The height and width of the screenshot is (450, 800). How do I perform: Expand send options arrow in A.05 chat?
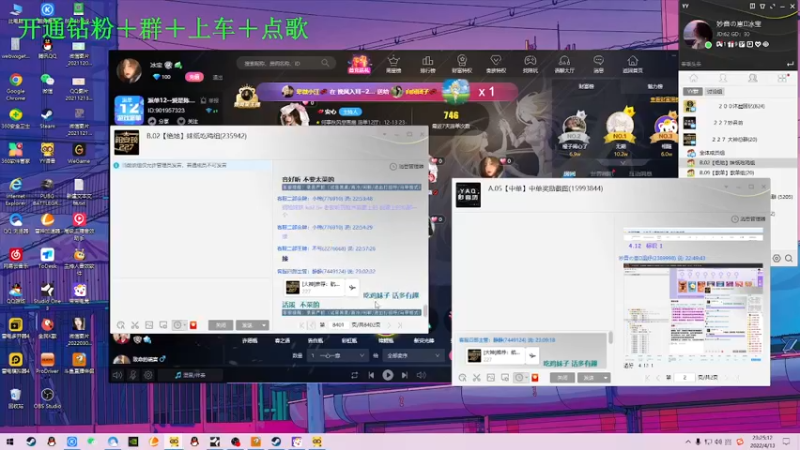point(606,378)
